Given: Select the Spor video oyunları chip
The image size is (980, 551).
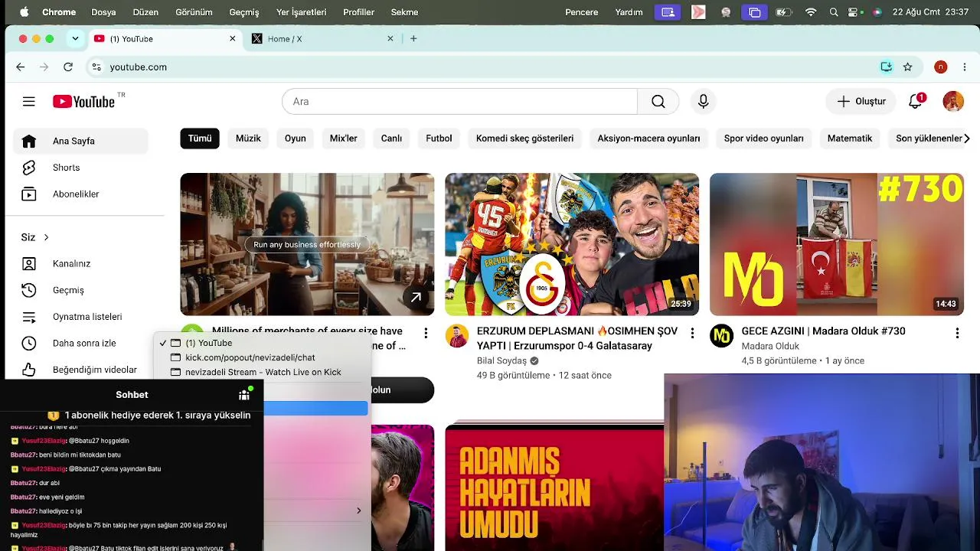Looking at the screenshot, I should click(x=764, y=139).
